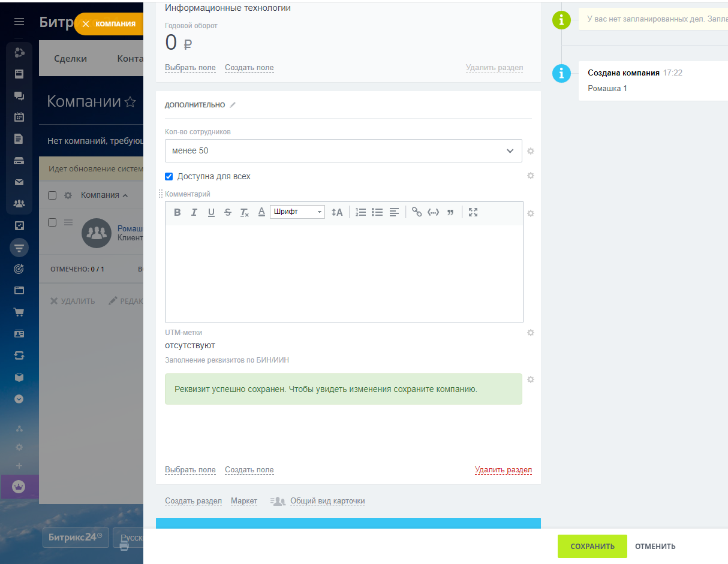Expand more sidebar items chevron
728x564 pixels.
19,399
